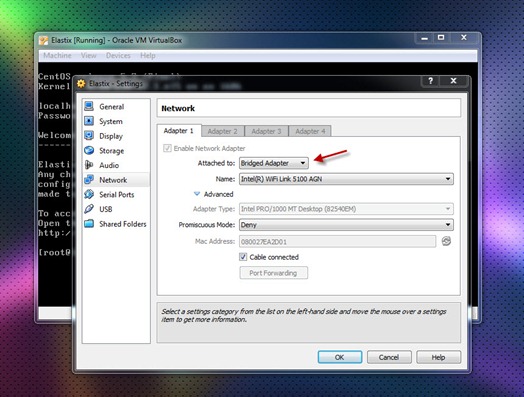This screenshot has height=397, width=524.
Task: Regenerate MAC address with refresh icon
Action: coord(446,241)
